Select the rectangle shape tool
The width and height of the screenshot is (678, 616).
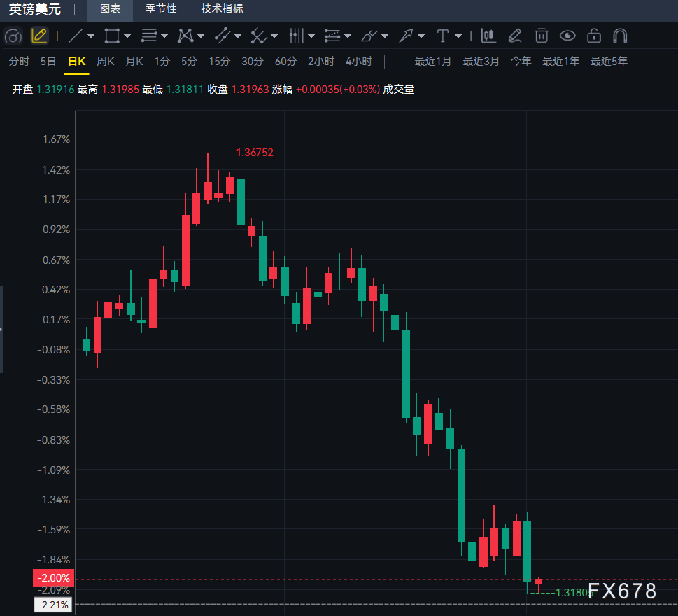(x=112, y=36)
